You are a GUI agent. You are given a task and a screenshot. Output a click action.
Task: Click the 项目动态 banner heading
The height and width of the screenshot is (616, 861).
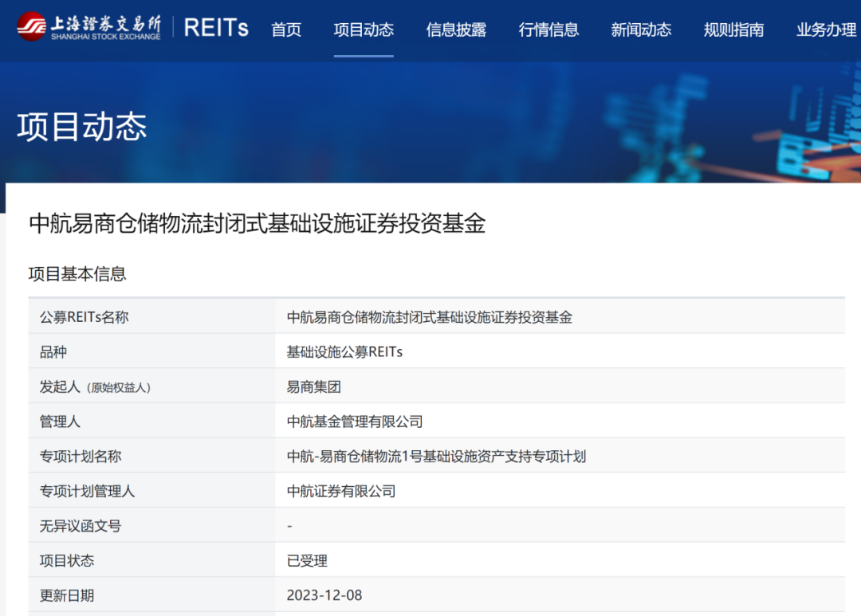pos(82,127)
